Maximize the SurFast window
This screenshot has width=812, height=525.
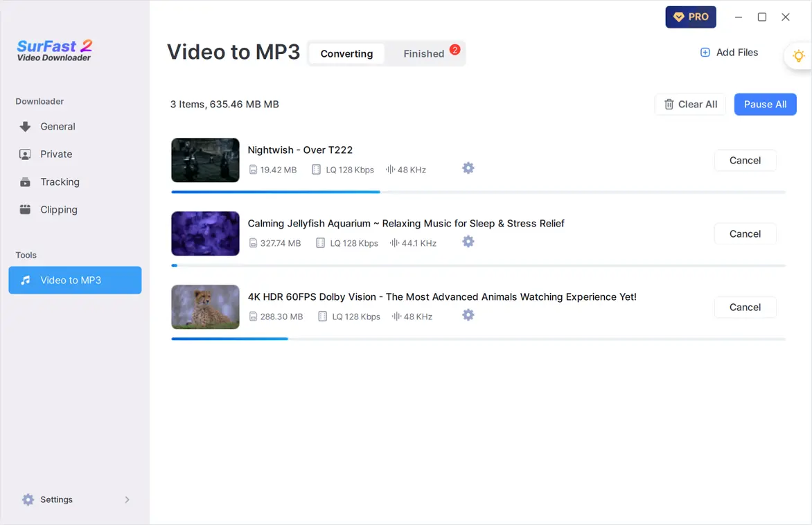[761, 17]
